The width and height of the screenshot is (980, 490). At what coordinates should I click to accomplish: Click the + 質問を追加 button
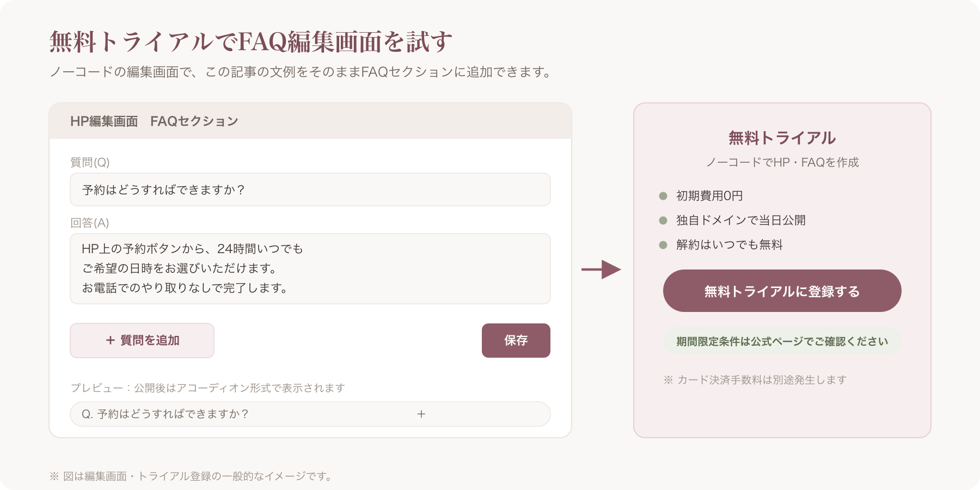coord(142,340)
